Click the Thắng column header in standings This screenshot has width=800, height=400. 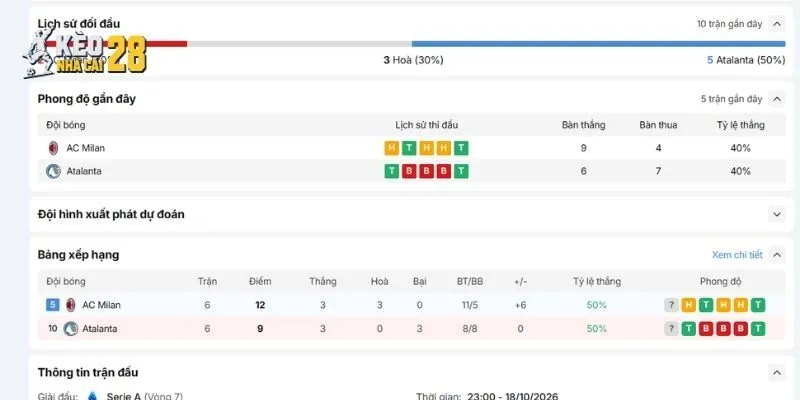323,282
